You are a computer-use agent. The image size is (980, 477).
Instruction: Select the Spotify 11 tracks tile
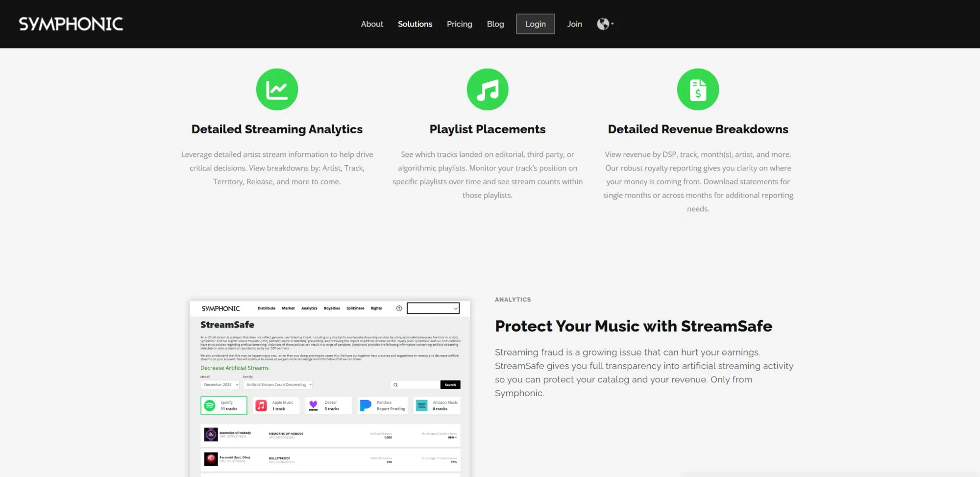[x=224, y=405]
